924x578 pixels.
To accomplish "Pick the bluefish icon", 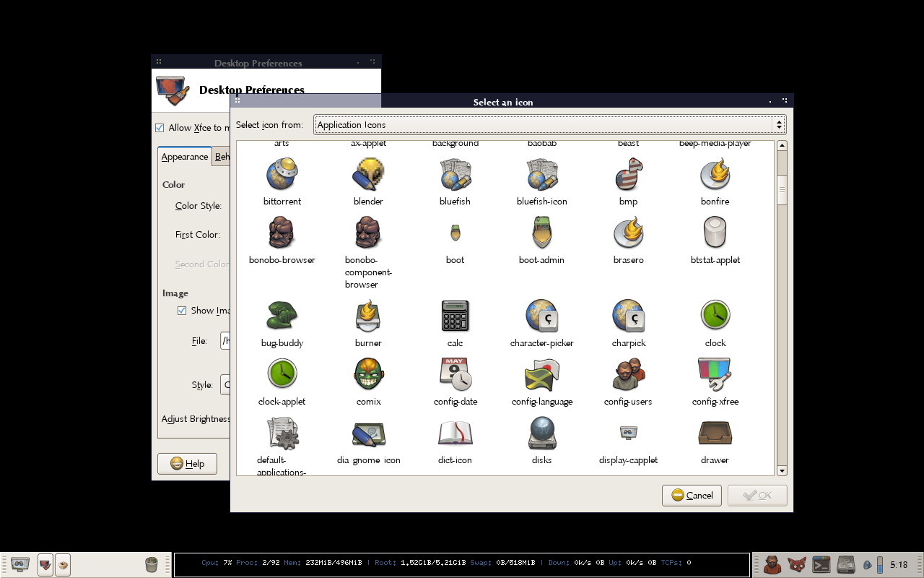I will coord(455,175).
